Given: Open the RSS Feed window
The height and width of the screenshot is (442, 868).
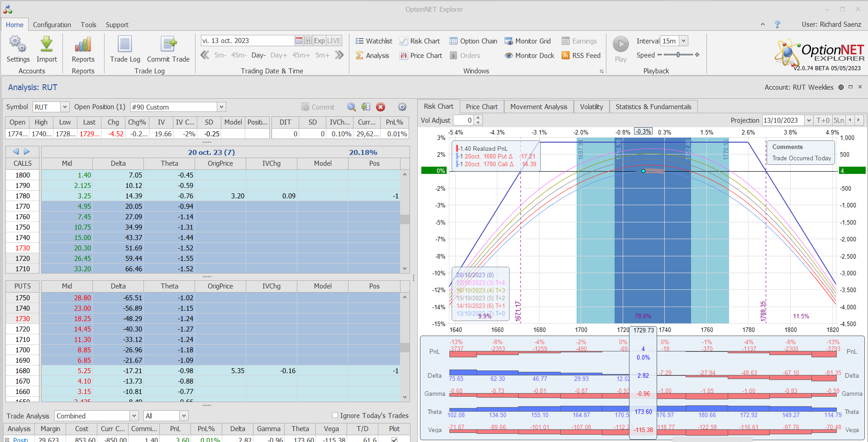Looking at the screenshot, I should [581, 56].
